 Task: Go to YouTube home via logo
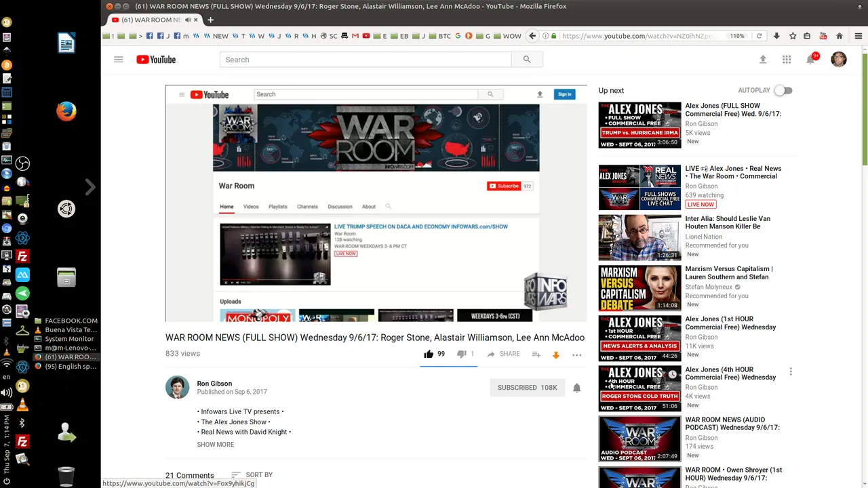coord(156,60)
